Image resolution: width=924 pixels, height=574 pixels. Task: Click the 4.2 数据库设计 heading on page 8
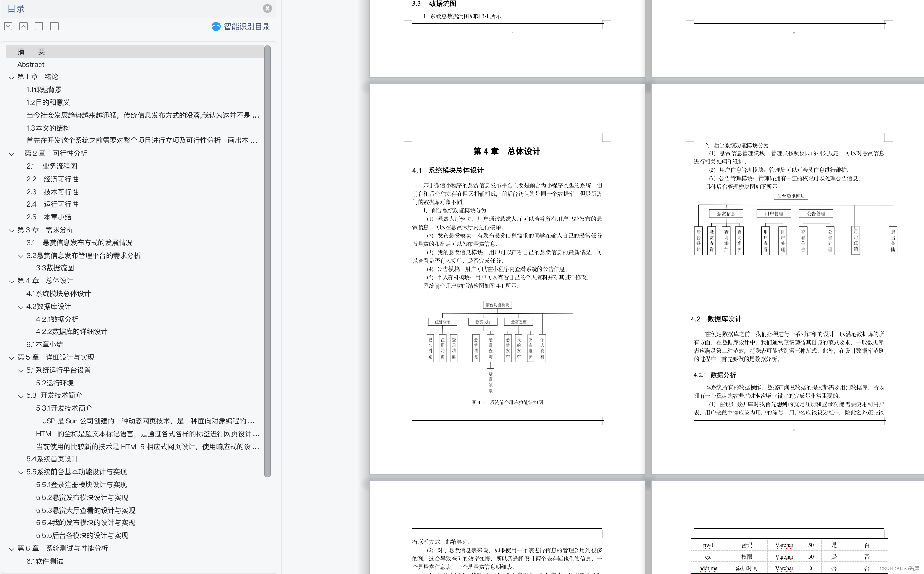click(716, 319)
